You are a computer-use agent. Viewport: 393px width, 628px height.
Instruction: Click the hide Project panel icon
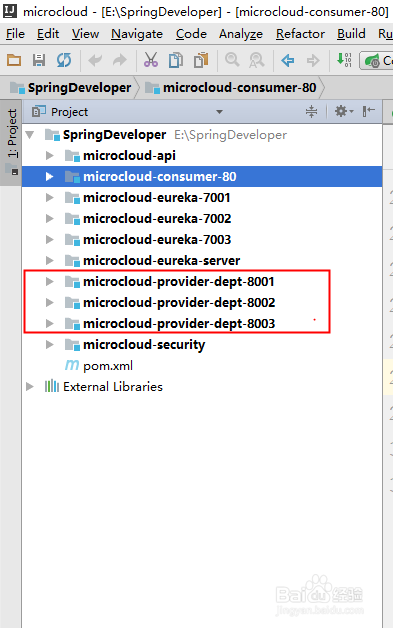click(x=369, y=111)
